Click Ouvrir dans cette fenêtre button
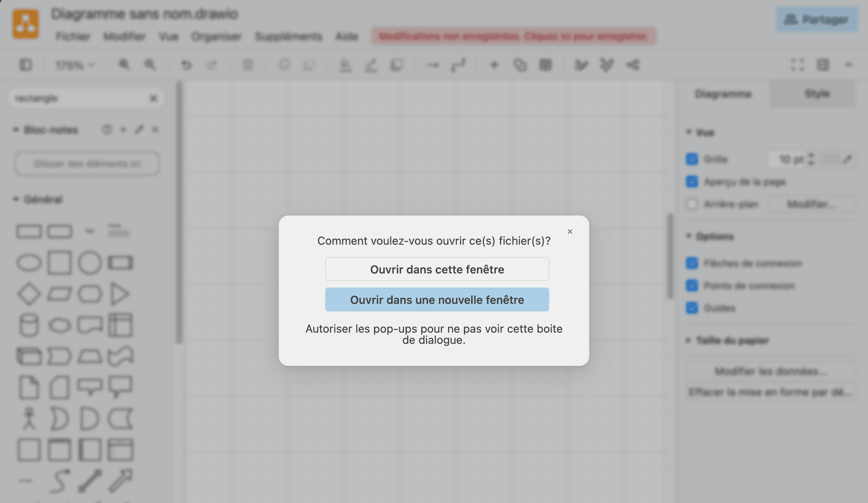868x503 pixels. pos(437,269)
